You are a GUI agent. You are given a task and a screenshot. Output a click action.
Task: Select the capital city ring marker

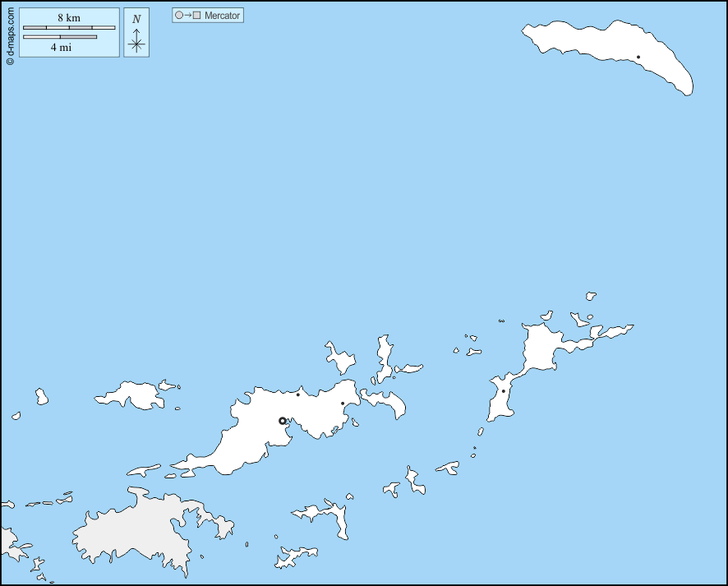tap(283, 420)
